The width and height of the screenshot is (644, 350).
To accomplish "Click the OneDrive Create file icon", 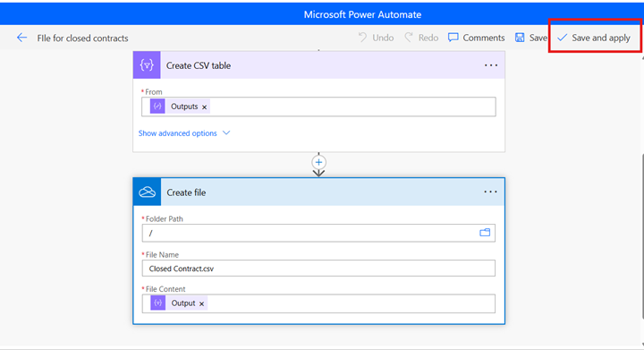I will tap(147, 192).
